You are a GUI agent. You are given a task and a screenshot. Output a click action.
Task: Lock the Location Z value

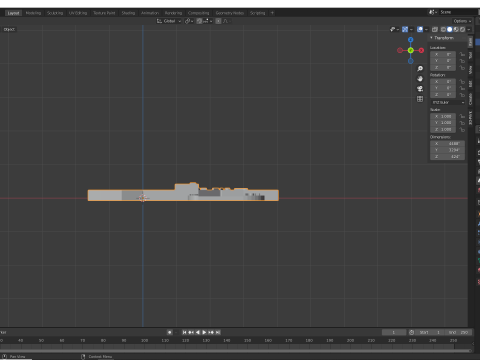[x=462, y=68]
